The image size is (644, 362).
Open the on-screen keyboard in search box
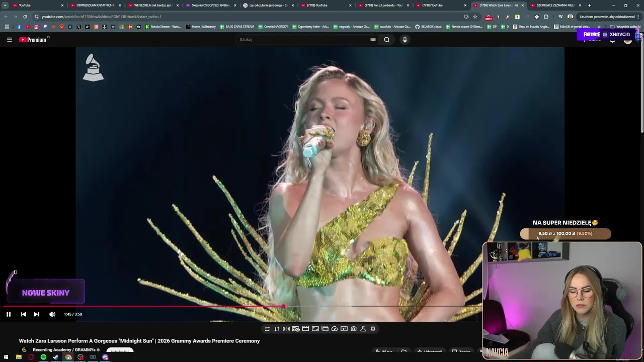tap(373, 40)
